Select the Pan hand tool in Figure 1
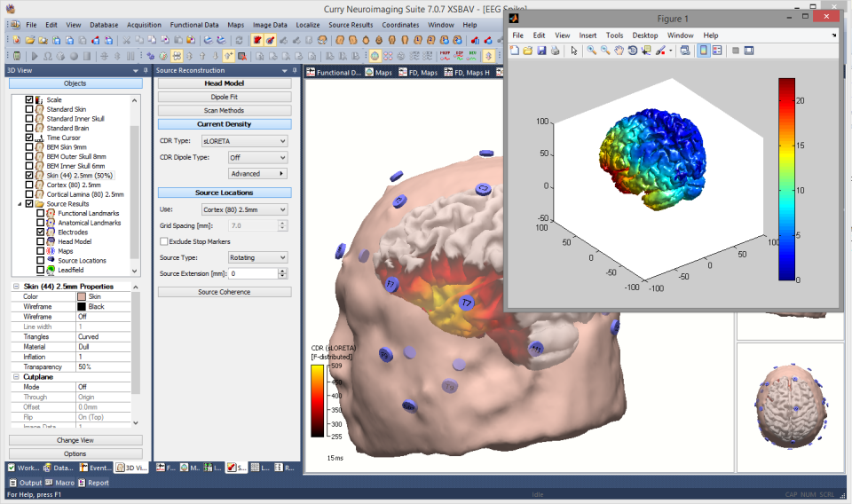This screenshot has width=852, height=504. coord(619,51)
